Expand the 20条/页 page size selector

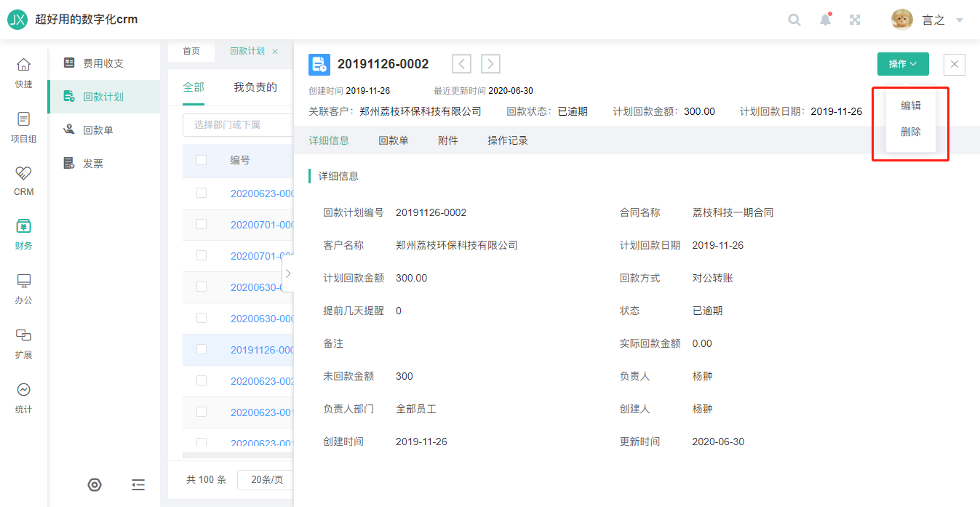(266, 479)
